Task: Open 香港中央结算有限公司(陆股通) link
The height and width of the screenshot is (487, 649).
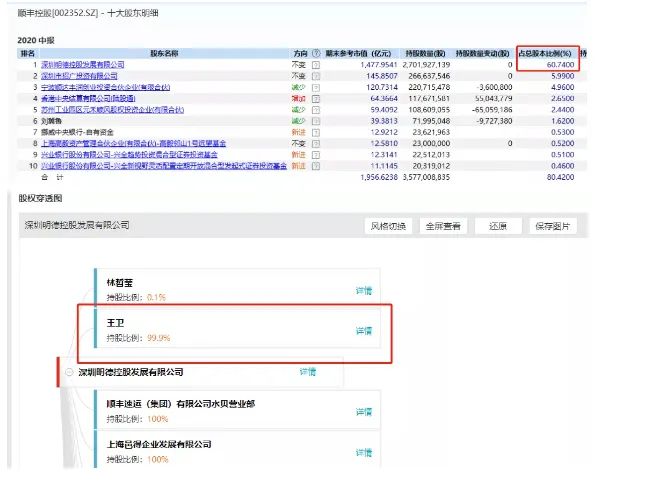Action: [x=88, y=98]
